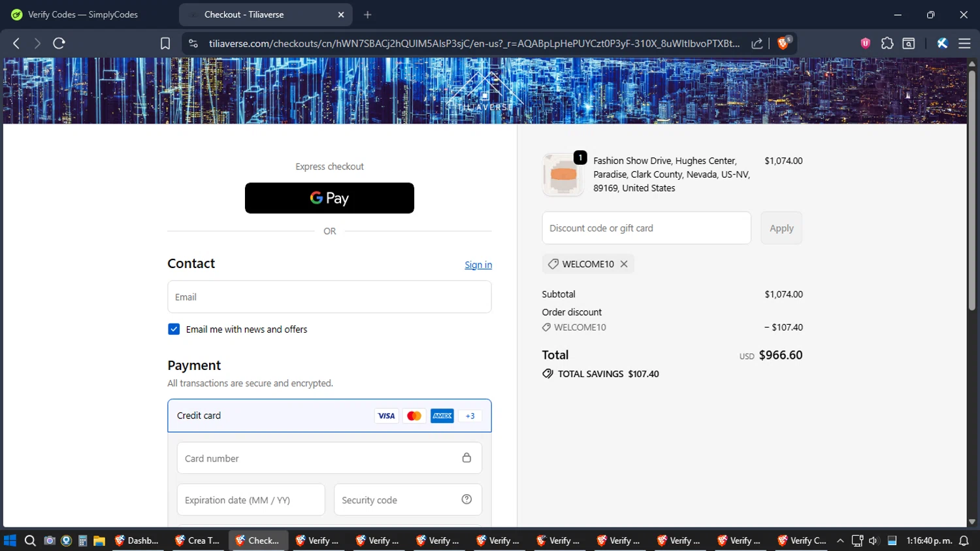
Task: Click the lock icon in Card number field
Action: click(x=466, y=458)
